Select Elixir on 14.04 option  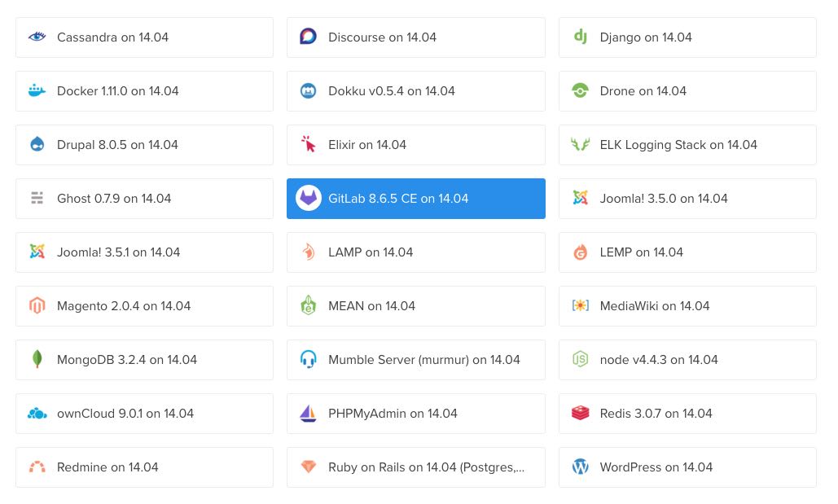pyautogui.click(x=416, y=145)
